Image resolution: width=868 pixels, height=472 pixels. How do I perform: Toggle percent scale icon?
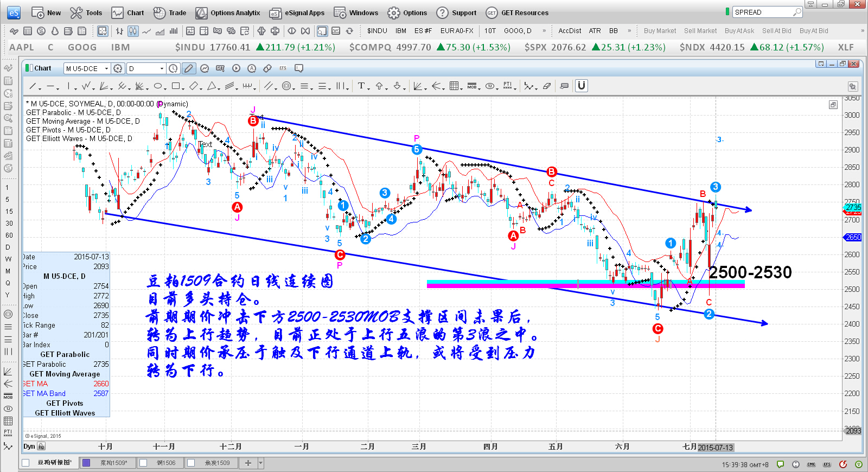(x=231, y=31)
